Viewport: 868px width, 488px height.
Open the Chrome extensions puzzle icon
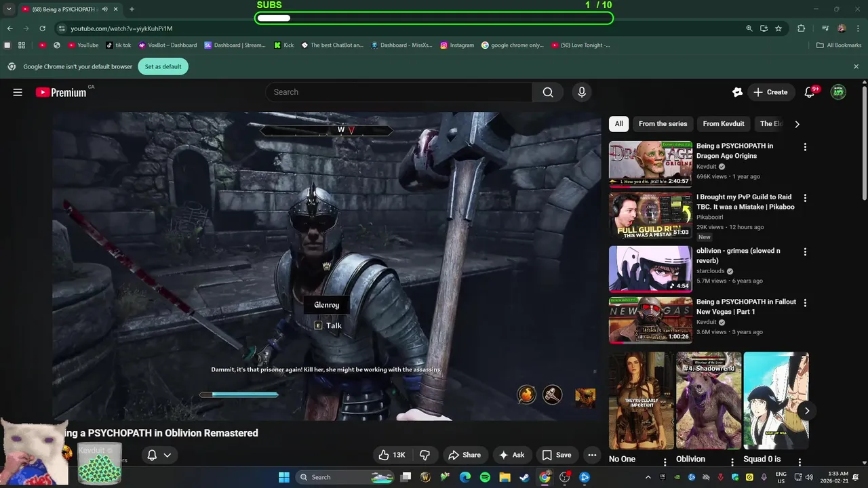[802, 28]
